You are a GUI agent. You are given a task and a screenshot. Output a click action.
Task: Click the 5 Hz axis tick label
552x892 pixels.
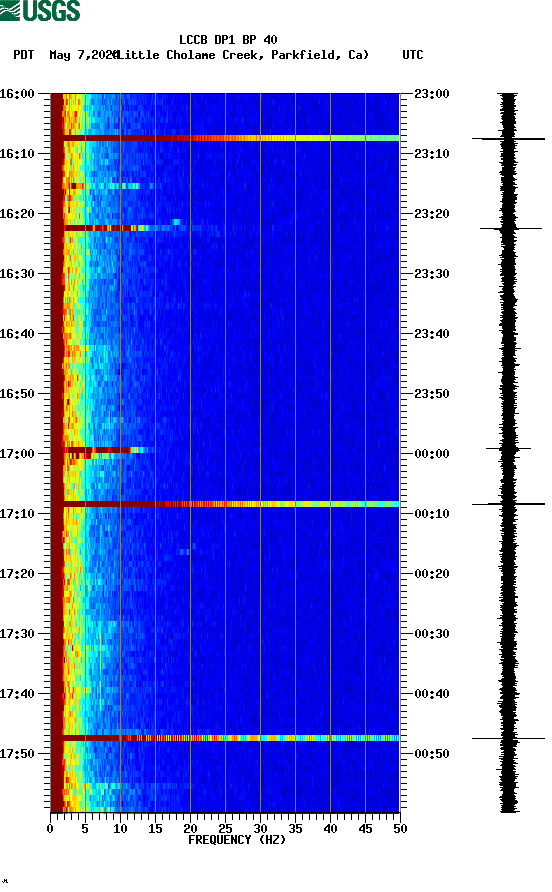pos(85,829)
